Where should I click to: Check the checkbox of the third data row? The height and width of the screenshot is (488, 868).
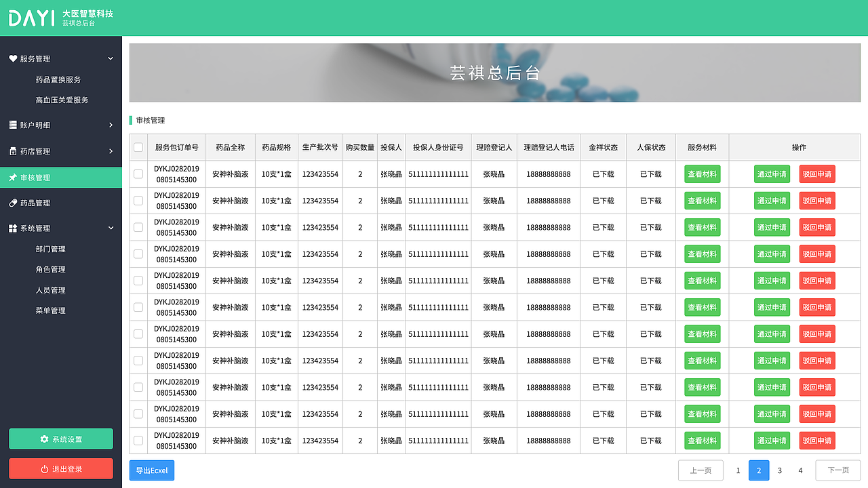point(138,227)
